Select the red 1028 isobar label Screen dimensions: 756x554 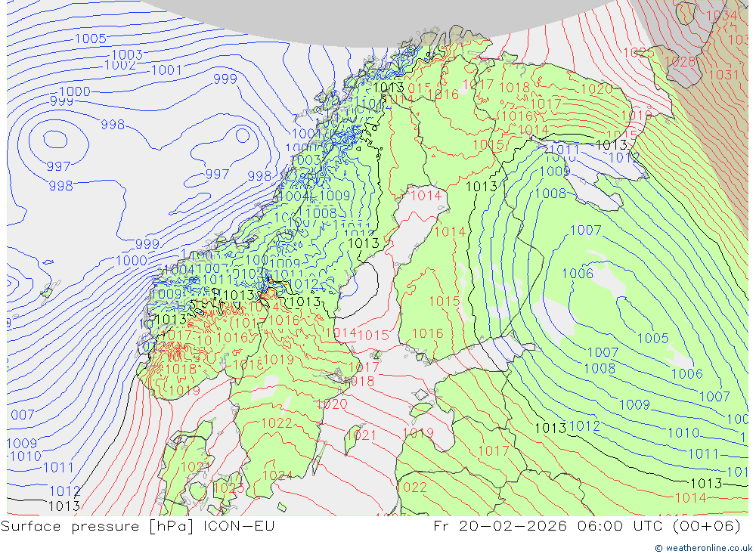680,62
